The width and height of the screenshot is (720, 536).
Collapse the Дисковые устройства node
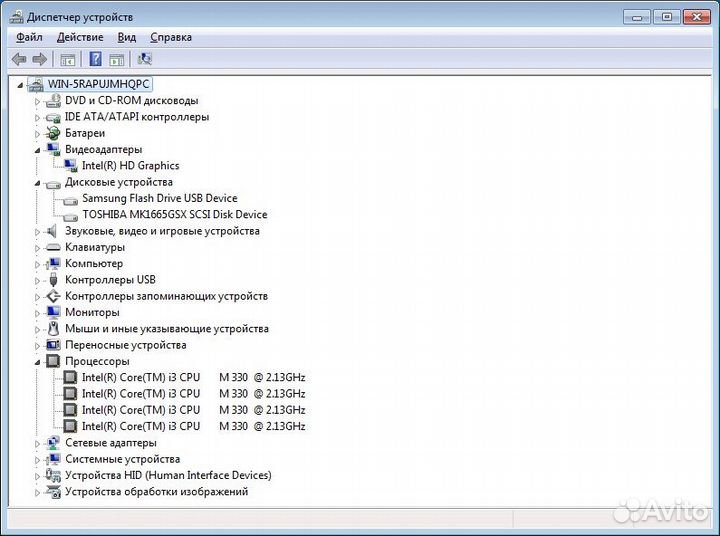pyautogui.click(x=38, y=183)
